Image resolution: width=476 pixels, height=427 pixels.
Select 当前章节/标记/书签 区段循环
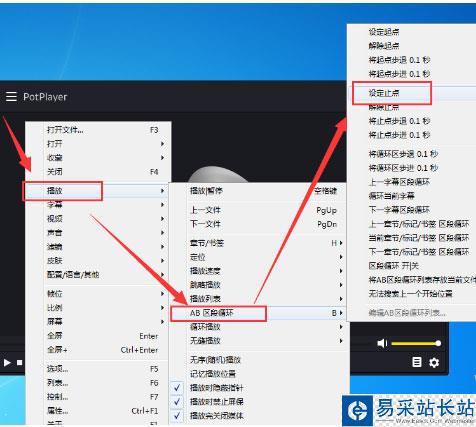pyautogui.click(x=412, y=238)
